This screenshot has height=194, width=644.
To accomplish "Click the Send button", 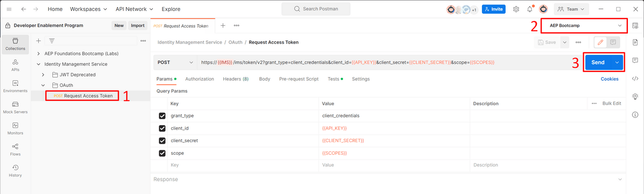I will tap(598, 62).
